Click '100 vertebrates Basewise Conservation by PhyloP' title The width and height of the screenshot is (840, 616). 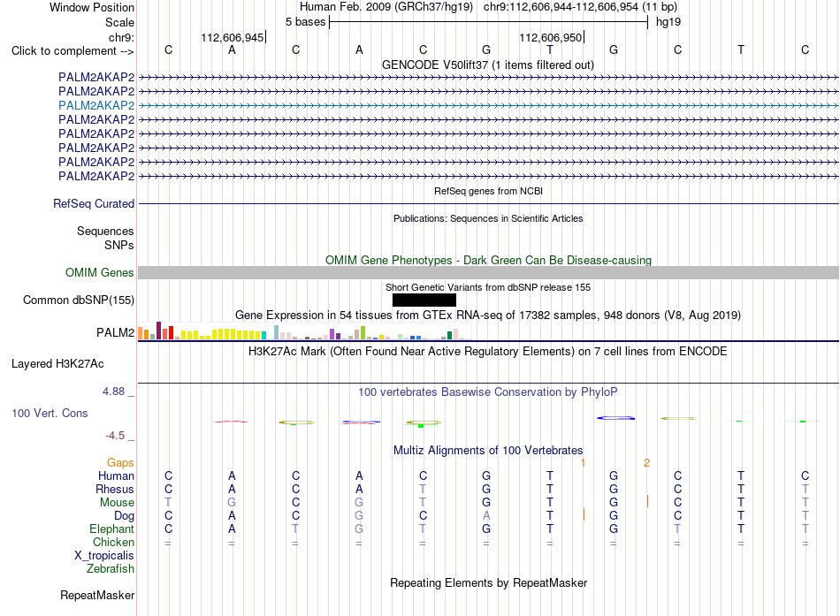click(x=488, y=392)
